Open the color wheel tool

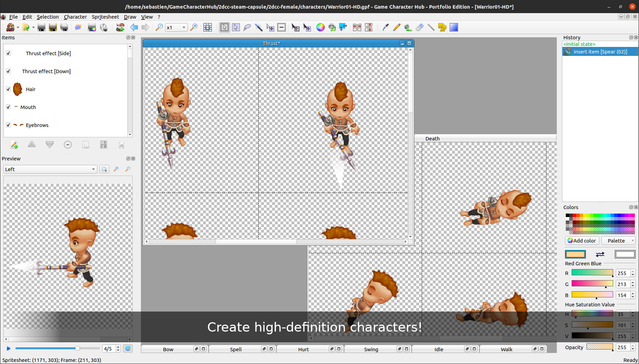[321, 27]
